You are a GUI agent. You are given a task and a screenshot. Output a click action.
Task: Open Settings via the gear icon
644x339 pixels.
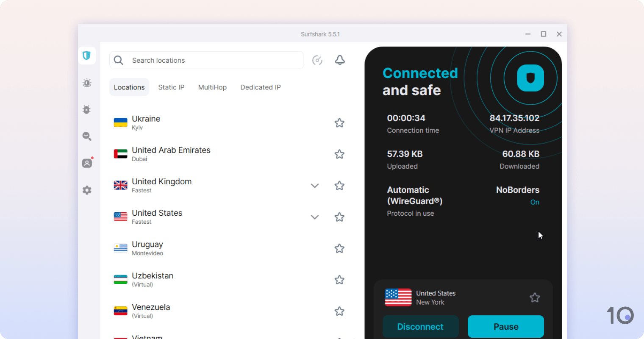pyautogui.click(x=87, y=190)
